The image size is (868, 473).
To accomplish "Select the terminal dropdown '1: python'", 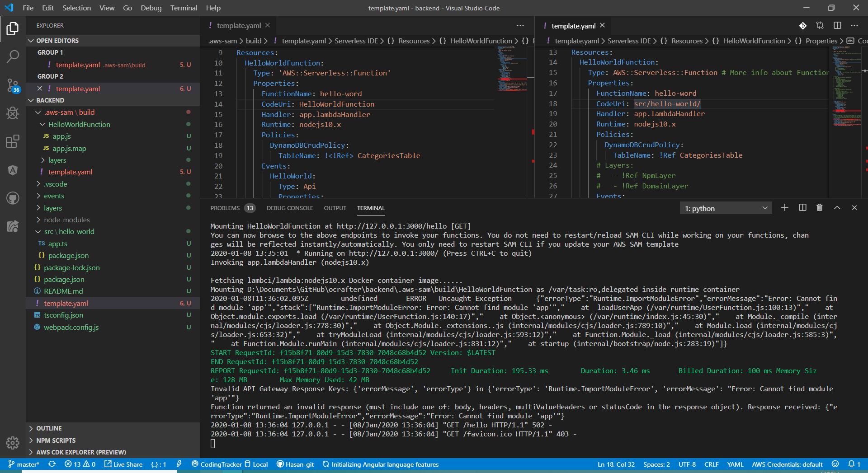I will (x=726, y=208).
